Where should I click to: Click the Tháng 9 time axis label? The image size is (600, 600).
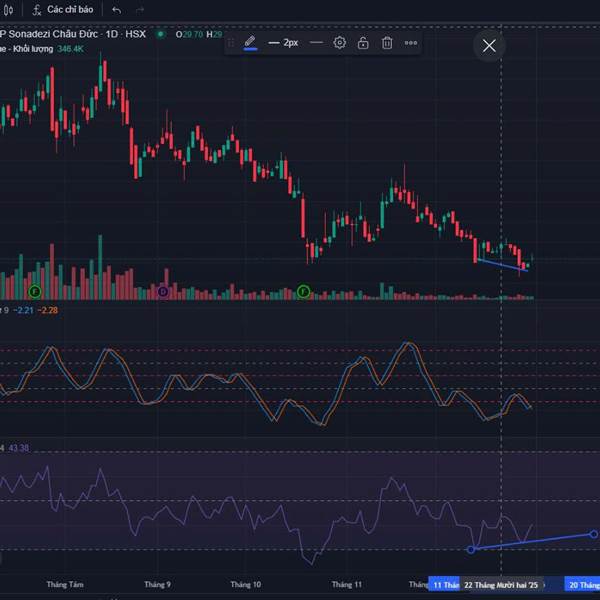157,584
